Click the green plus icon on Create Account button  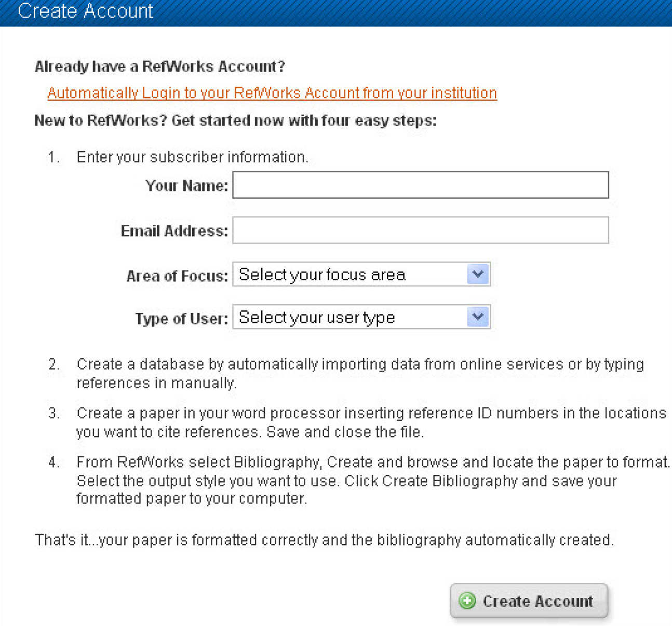(467, 601)
